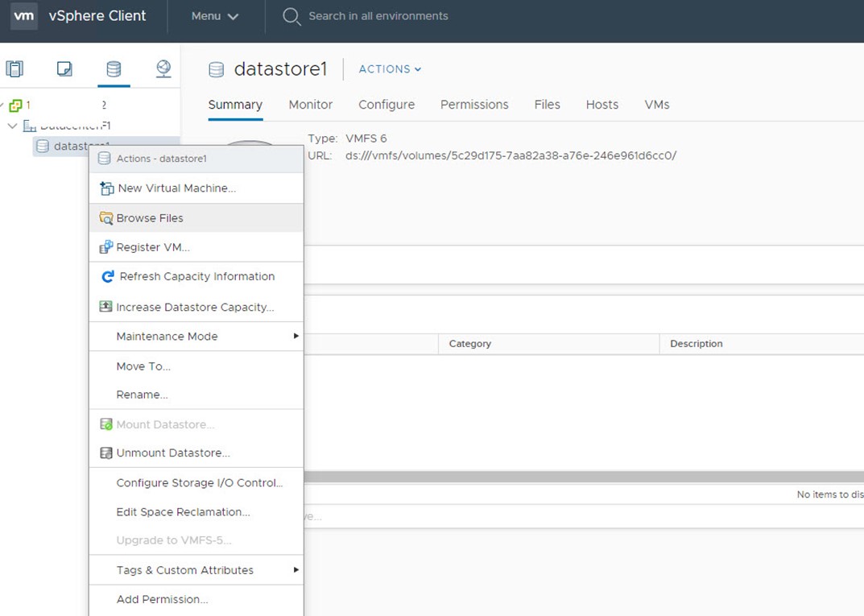864x616 pixels.
Task: Select Register VM from context menu
Action: tap(153, 247)
